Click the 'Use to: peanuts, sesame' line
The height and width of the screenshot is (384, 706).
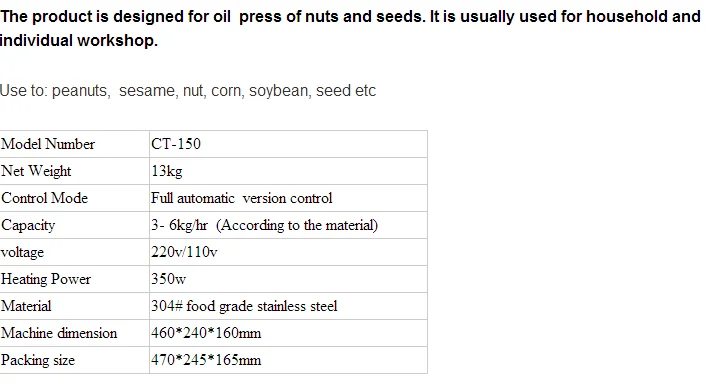tap(188, 91)
